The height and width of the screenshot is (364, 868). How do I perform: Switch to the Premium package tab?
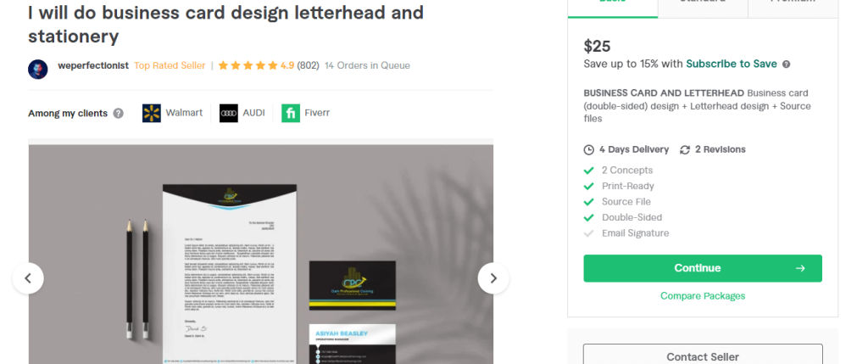pyautogui.click(x=793, y=4)
